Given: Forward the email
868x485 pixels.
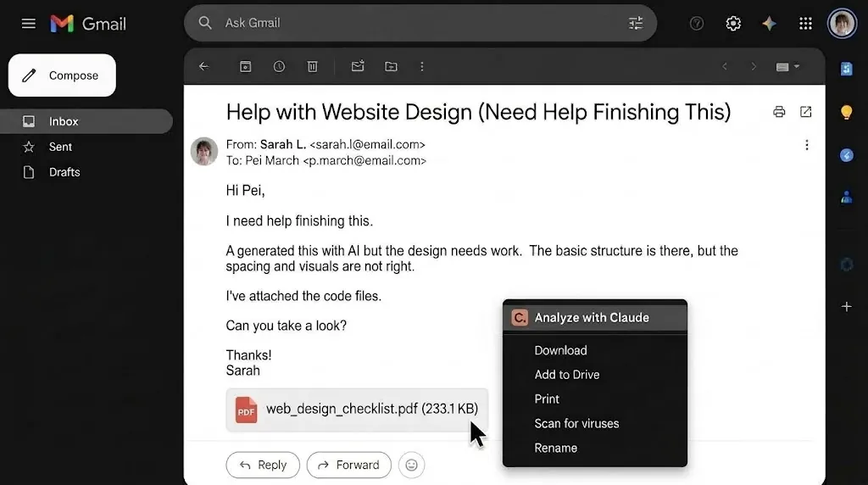Looking at the screenshot, I should click(348, 465).
